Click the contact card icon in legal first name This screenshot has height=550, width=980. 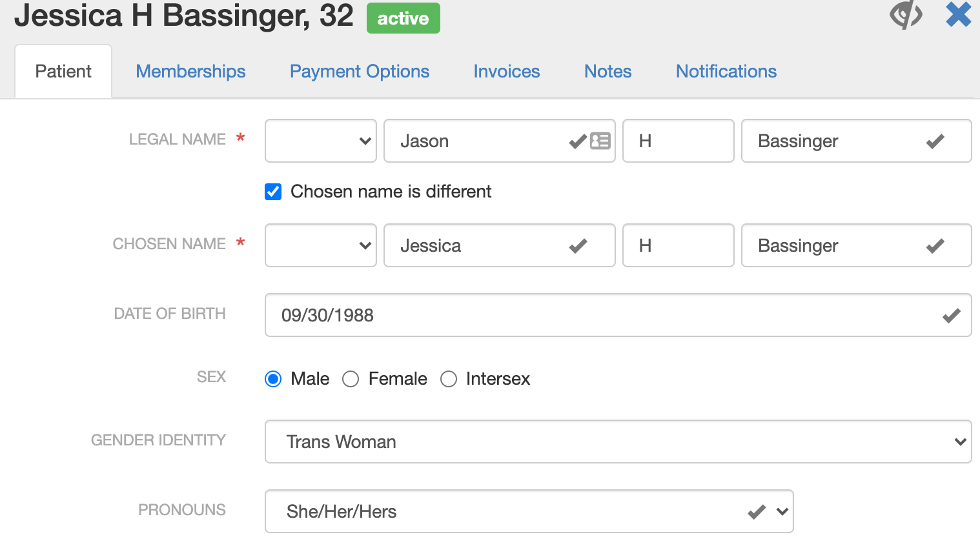pos(600,141)
